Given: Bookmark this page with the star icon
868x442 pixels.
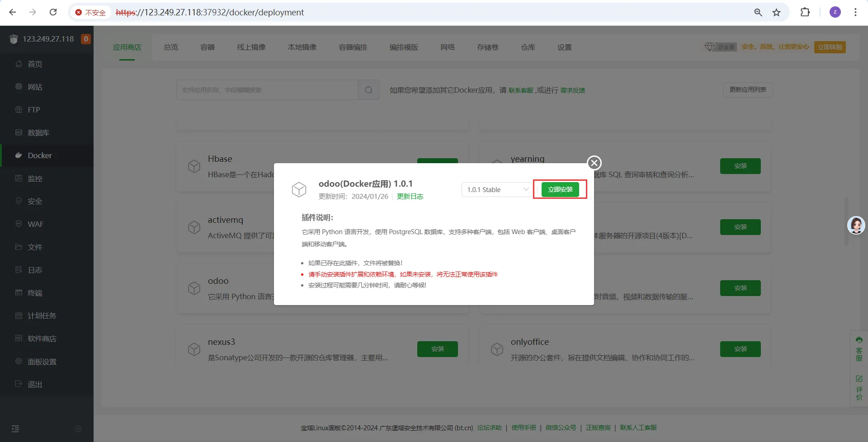Looking at the screenshot, I should coord(777,12).
